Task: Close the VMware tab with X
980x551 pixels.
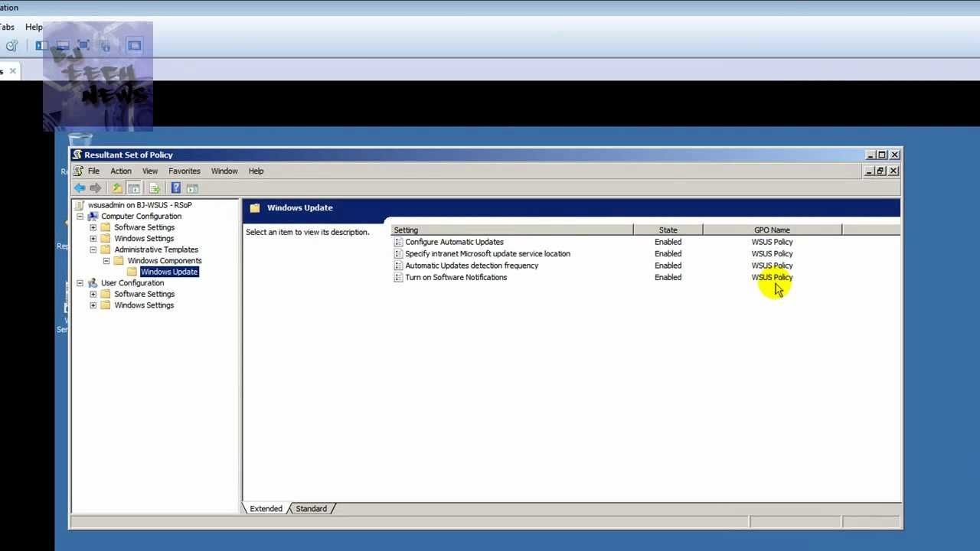Action: pyautogui.click(x=12, y=71)
